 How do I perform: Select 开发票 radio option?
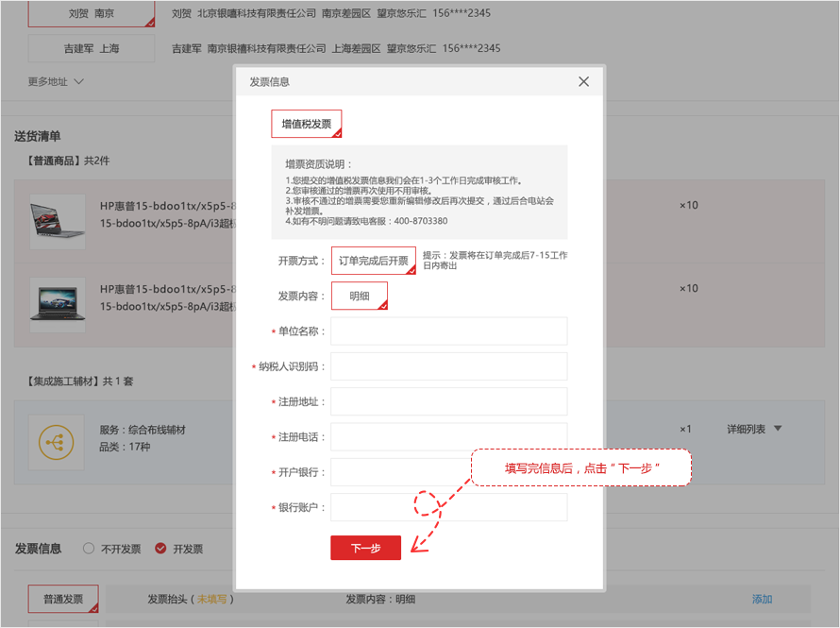tap(160, 548)
